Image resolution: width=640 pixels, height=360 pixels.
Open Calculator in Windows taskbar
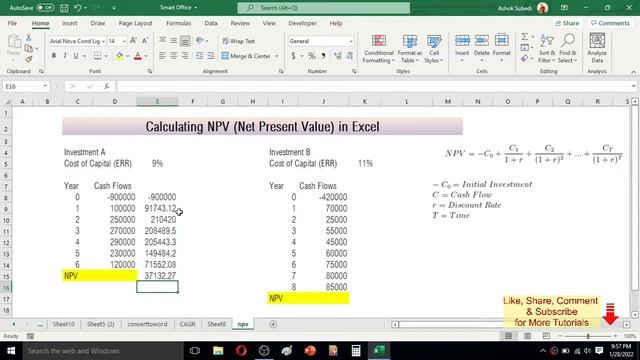[x=356, y=350]
